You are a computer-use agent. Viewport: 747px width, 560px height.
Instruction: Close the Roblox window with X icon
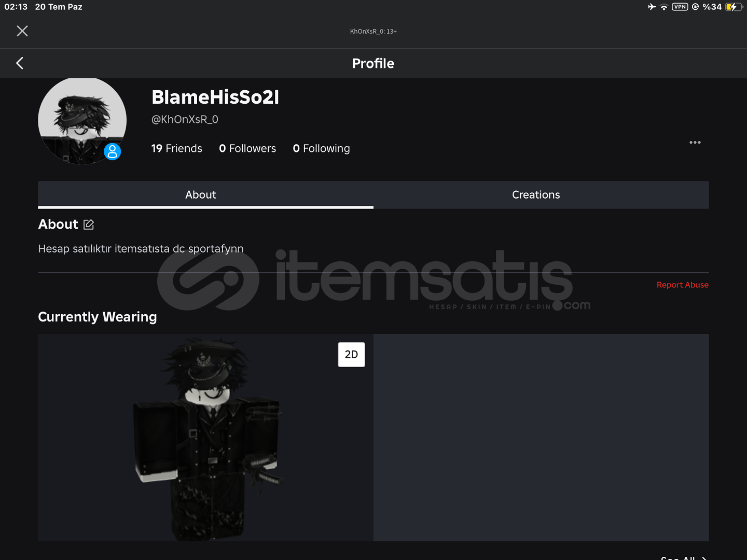tap(22, 31)
